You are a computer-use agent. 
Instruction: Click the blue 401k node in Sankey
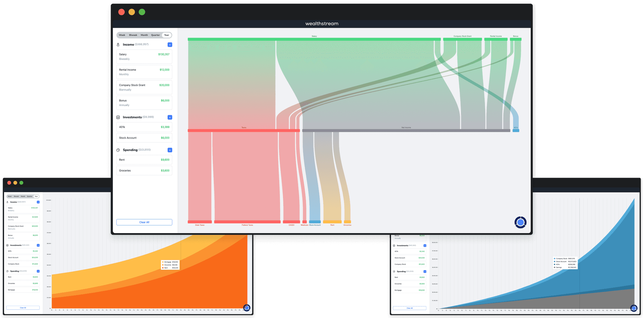tap(516, 131)
